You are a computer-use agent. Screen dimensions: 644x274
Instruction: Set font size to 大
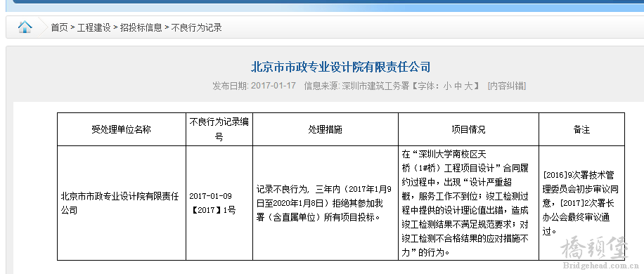point(468,86)
